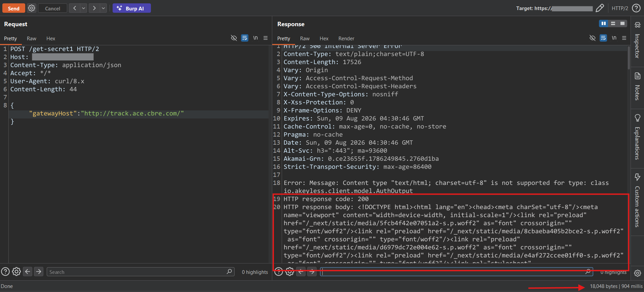644x292 pixels.
Task: Open the side panel settings gear
Action: click(637, 273)
